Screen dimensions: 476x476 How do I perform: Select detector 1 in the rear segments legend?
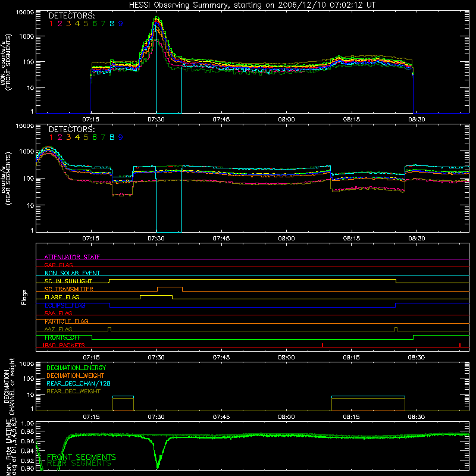(51, 137)
